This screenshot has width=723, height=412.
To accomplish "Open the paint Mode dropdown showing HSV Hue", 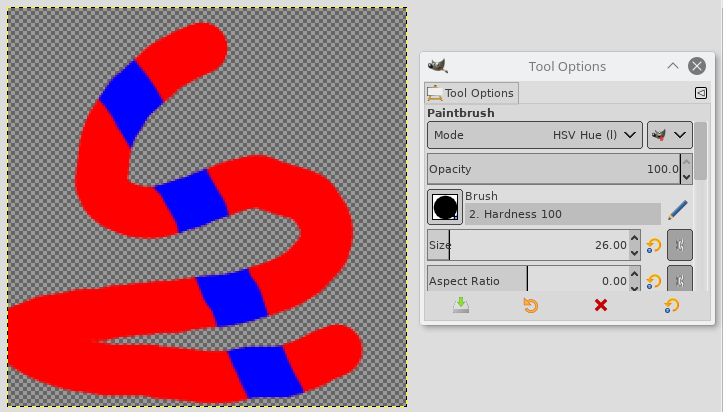I will pos(535,135).
